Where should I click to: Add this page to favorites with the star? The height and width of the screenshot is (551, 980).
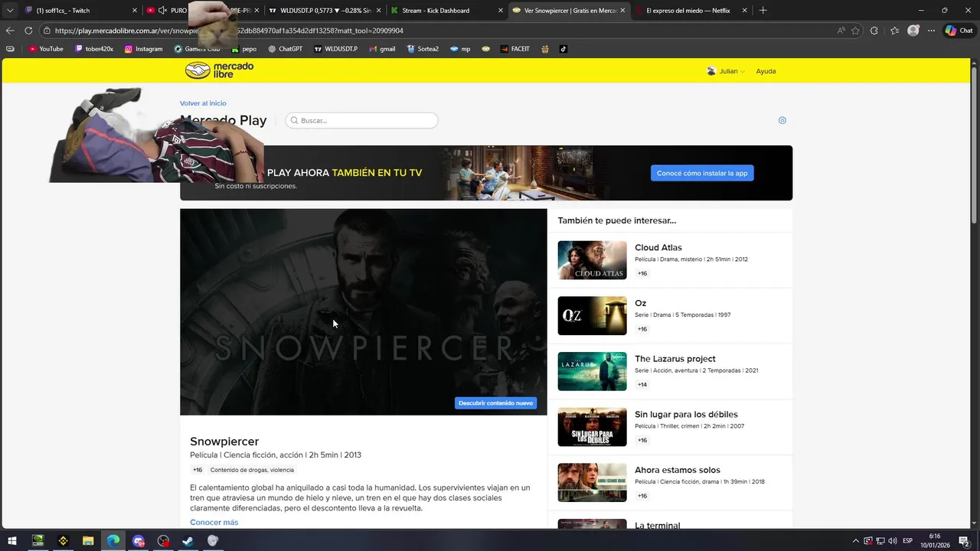coord(855,31)
